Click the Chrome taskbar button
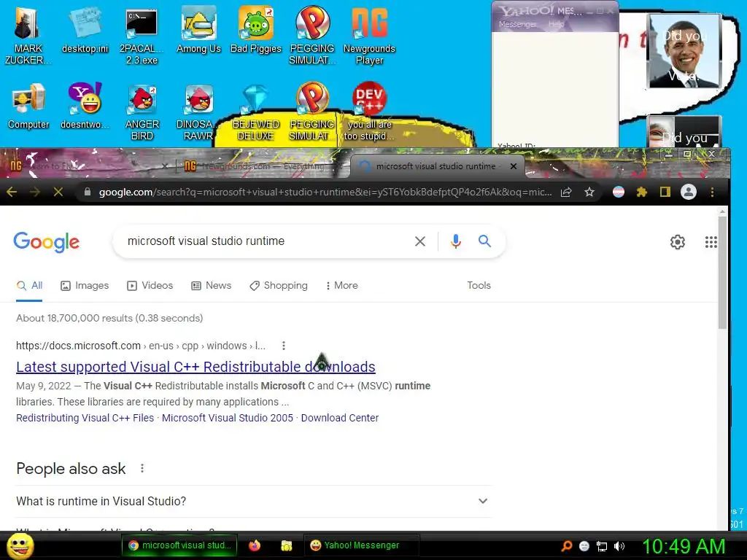 (181, 545)
